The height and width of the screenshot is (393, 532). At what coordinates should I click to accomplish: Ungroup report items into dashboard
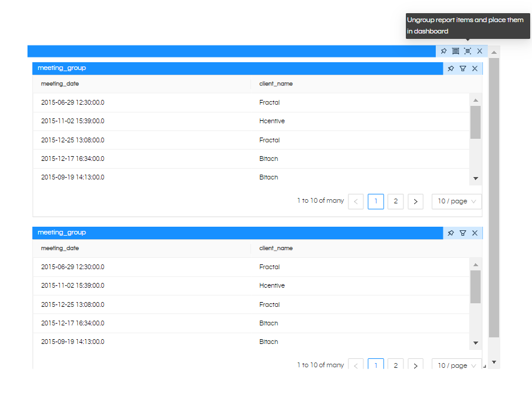(467, 51)
